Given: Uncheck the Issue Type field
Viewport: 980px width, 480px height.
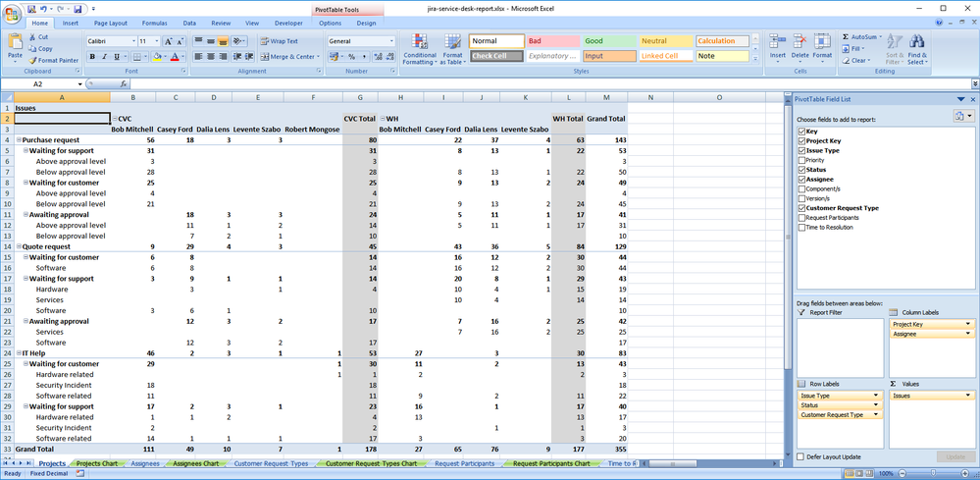Looking at the screenshot, I should [801, 150].
